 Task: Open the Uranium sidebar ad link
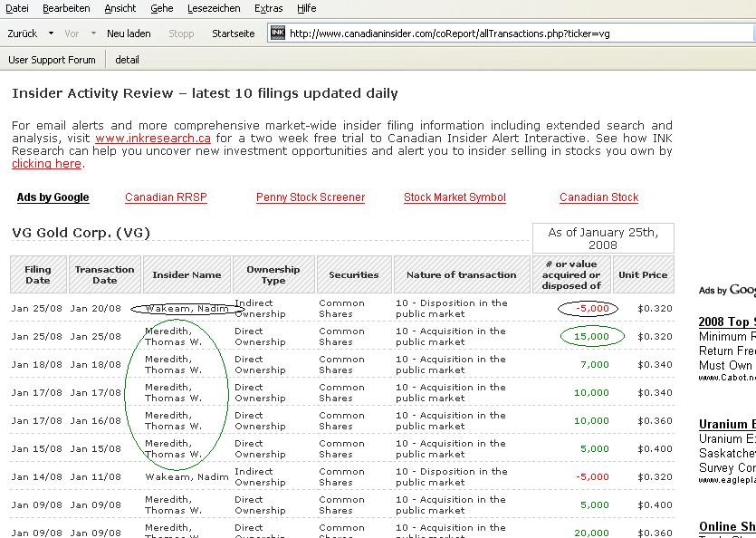click(727, 424)
